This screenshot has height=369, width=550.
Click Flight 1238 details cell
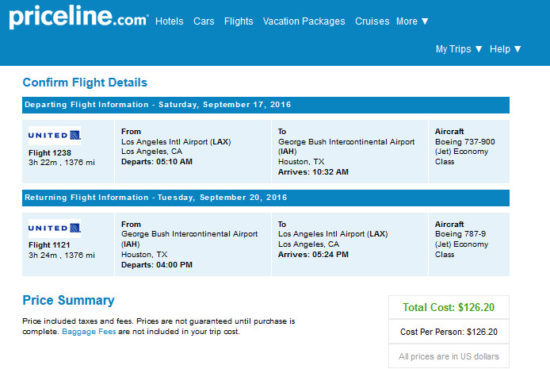[68, 152]
